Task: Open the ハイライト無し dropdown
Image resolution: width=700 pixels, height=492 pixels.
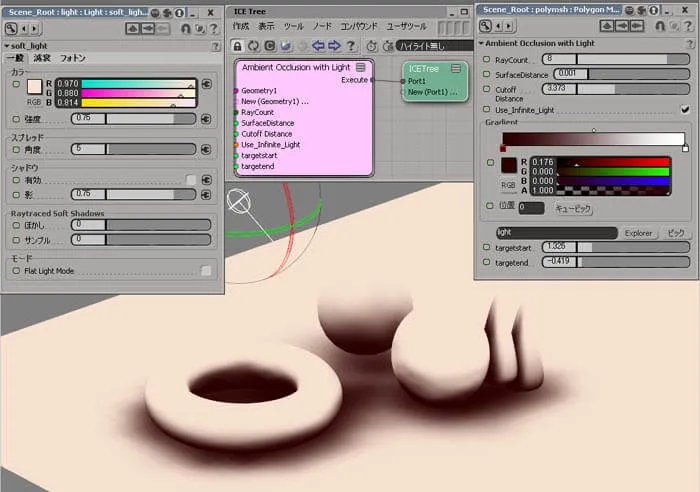Action: pos(434,46)
